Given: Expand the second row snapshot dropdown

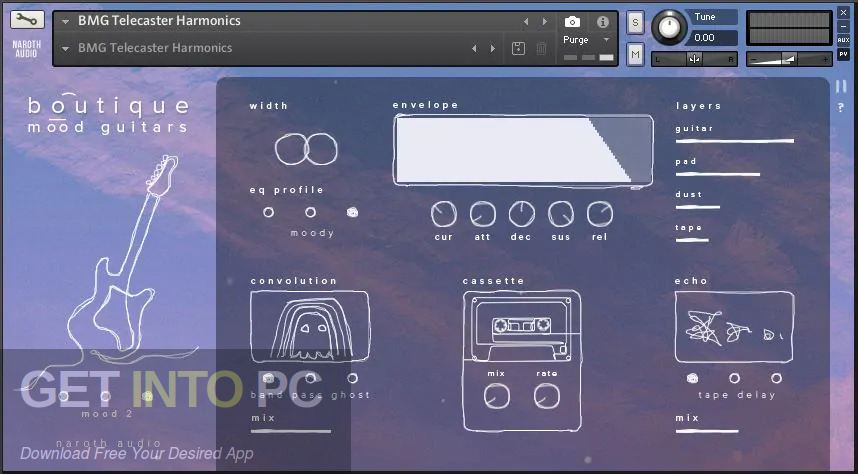Looking at the screenshot, I should tap(66, 49).
